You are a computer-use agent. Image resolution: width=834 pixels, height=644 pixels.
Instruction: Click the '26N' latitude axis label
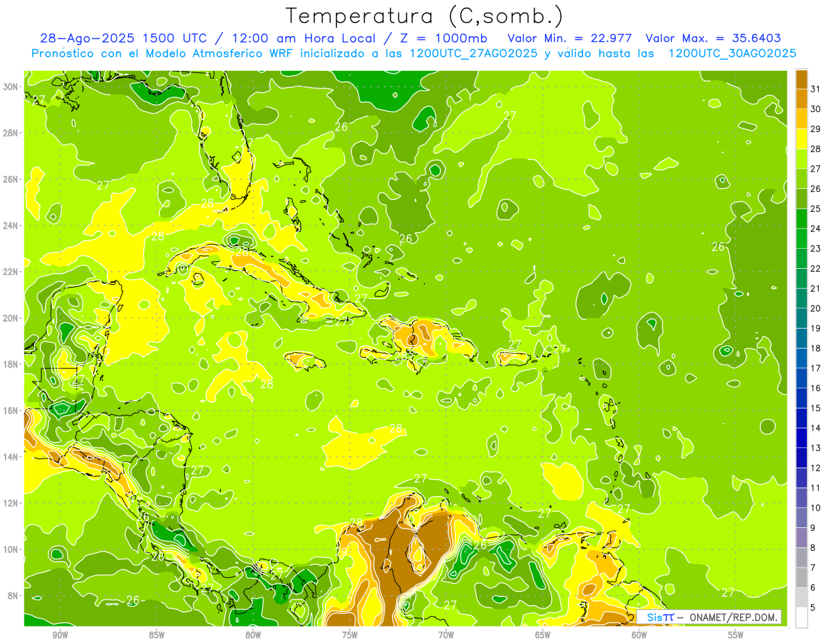coord(12,179)
